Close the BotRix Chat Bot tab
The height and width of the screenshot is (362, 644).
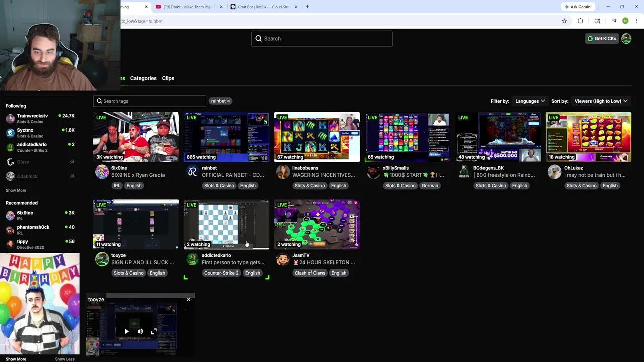pos(296,7)
